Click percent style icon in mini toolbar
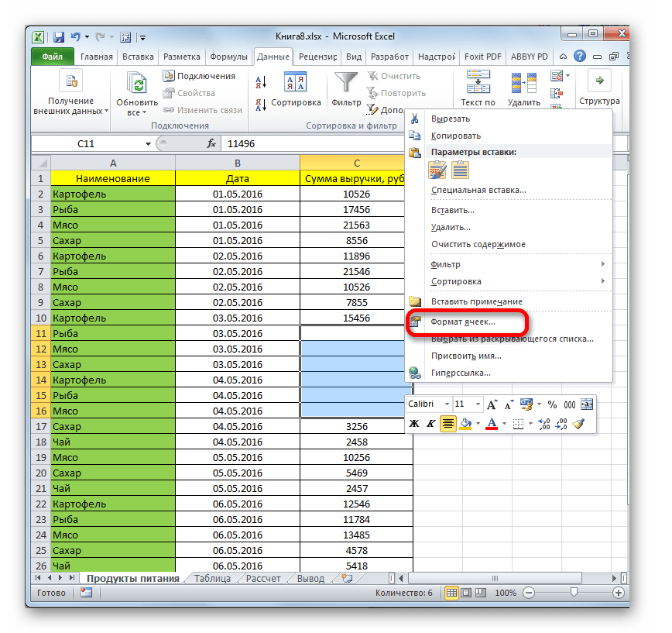 (x=552, y=404)
